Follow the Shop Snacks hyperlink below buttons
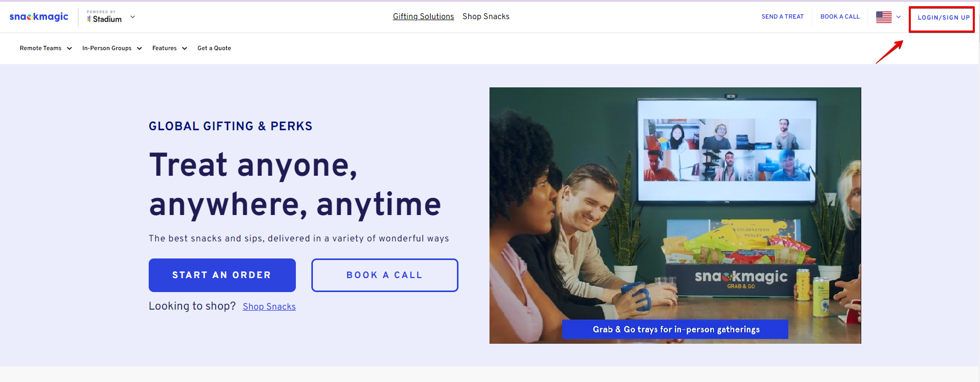 [x=269, y=307]
